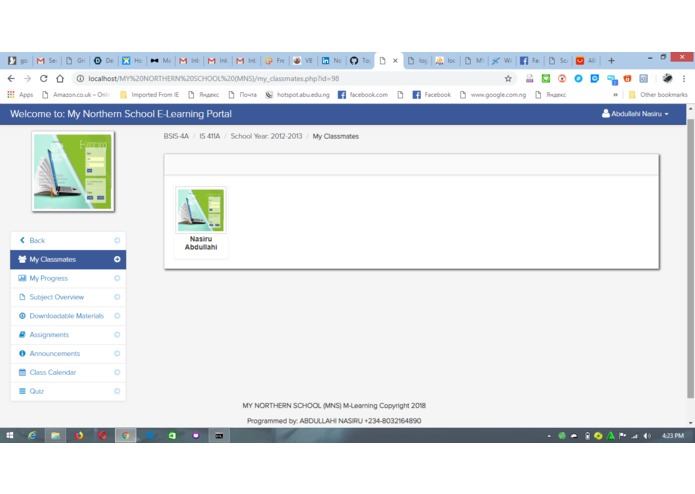
Task: Open the Other bookmarks folder
Action: point(658,95)
